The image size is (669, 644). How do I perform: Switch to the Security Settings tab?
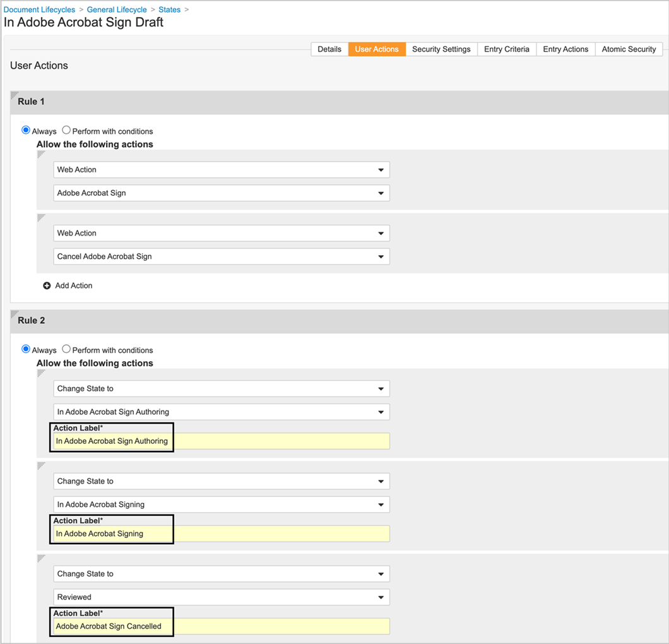tap(441, 49)
